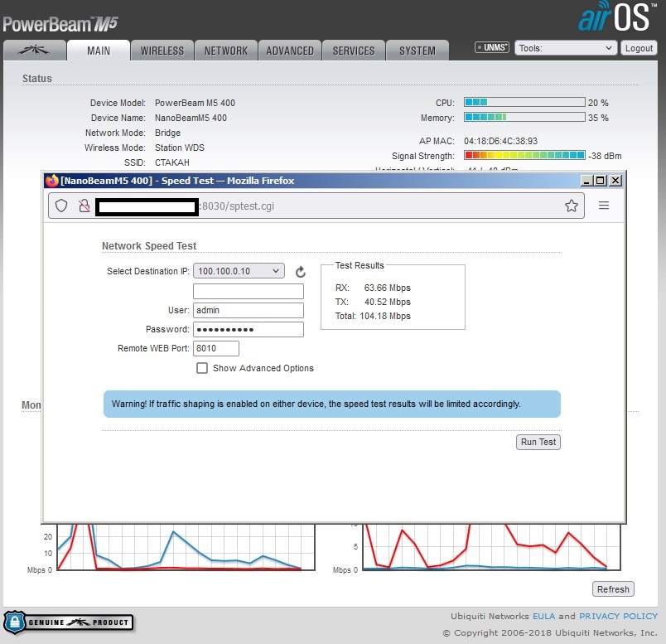This screenshot has height=644, width=666.
Task: Refresh the destination IP list icon
Action: (x=301, y=272)
